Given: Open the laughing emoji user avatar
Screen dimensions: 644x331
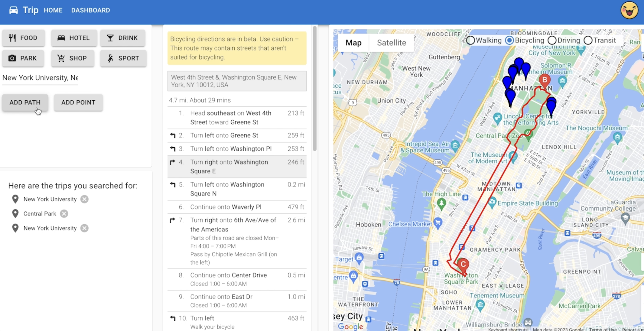Looking at the screenshot, I should (x=629, y=10).
